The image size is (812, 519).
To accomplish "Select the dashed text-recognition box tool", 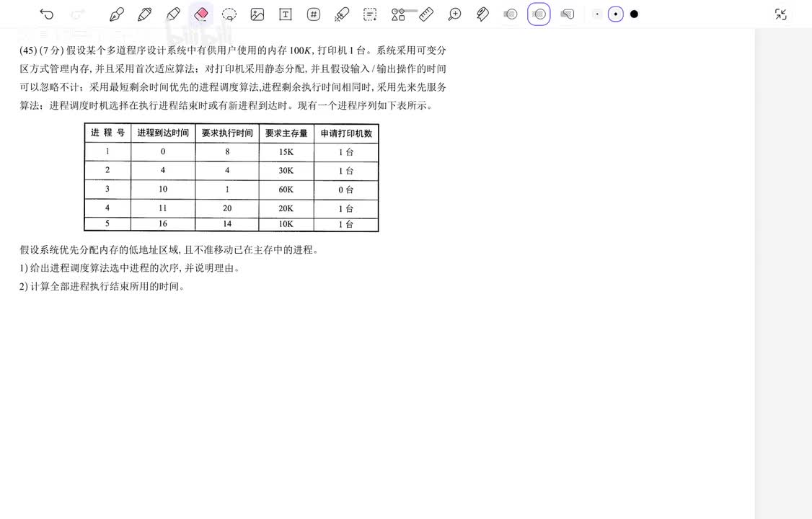I will 370,14.
